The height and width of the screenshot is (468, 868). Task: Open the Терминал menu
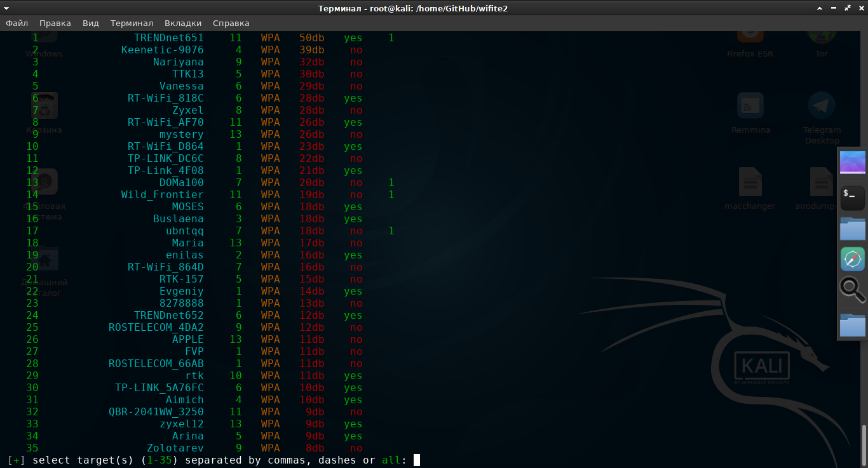tap(132, 23)
